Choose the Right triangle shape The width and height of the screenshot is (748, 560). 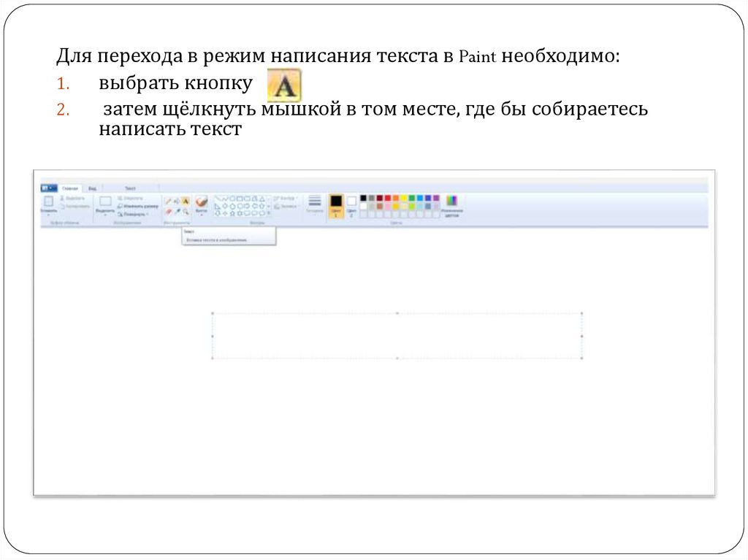[x=218, y=206]
